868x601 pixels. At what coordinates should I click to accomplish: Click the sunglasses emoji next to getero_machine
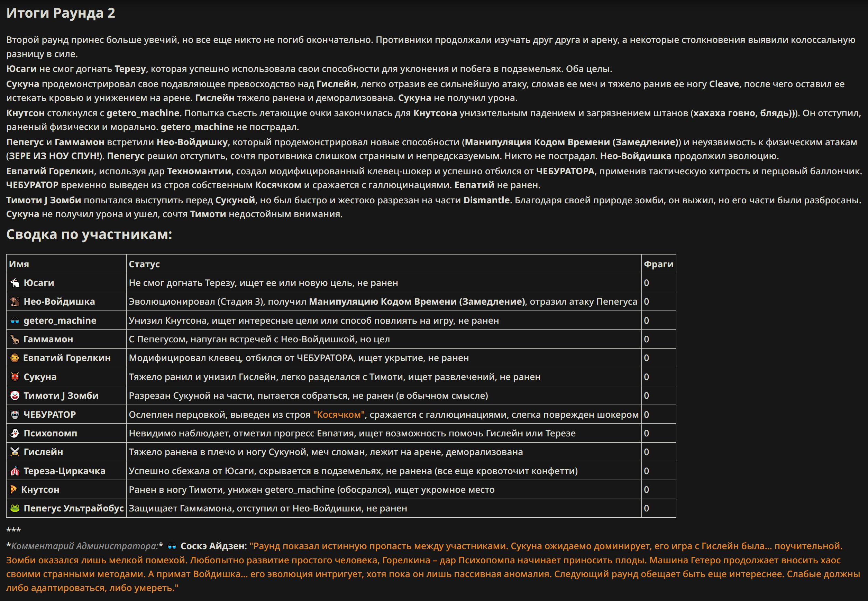(x=15, y=321)
